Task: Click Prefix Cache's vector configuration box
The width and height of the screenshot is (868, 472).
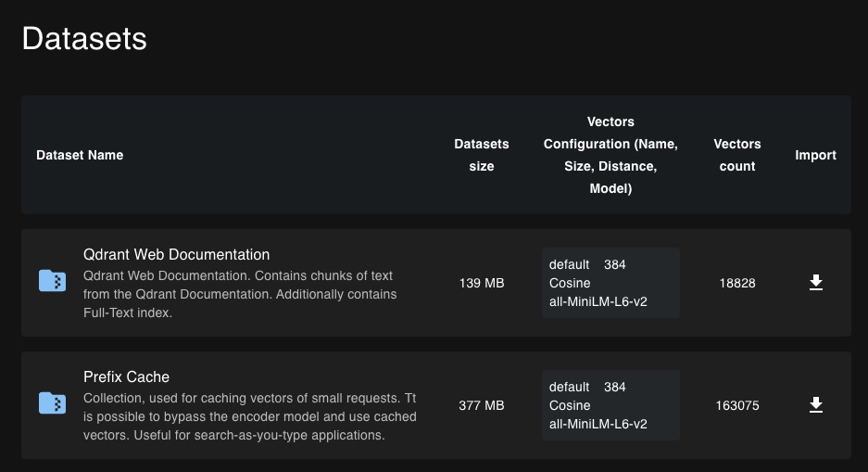Action: tap(610, 405)
